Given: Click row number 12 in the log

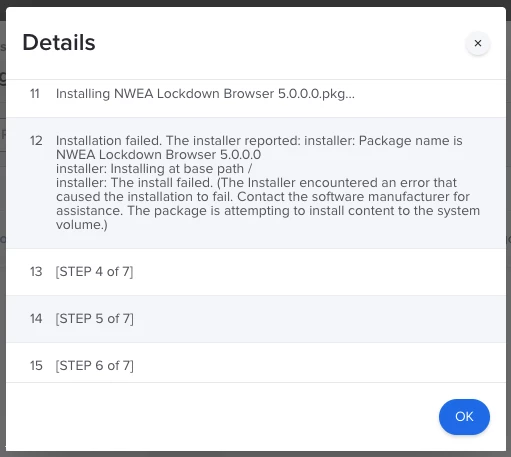Looking at the screenshot, I should (36, 141).
